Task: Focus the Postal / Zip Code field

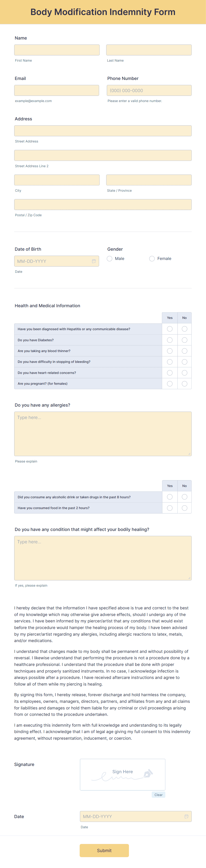Action: pos(103,205)
